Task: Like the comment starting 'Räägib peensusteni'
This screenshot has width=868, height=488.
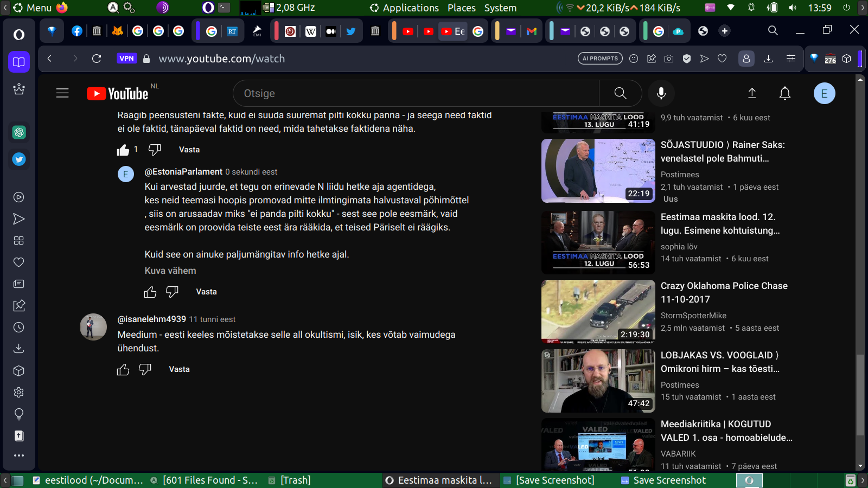Action: [123, 150]
